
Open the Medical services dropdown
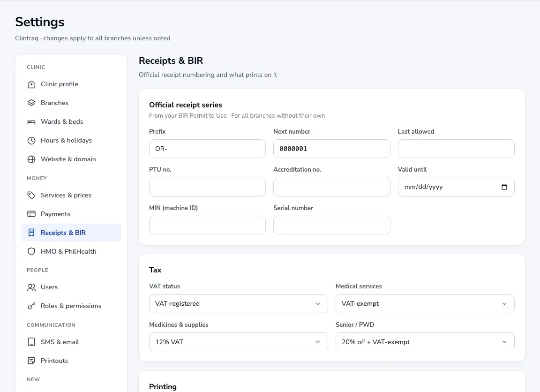425,304
